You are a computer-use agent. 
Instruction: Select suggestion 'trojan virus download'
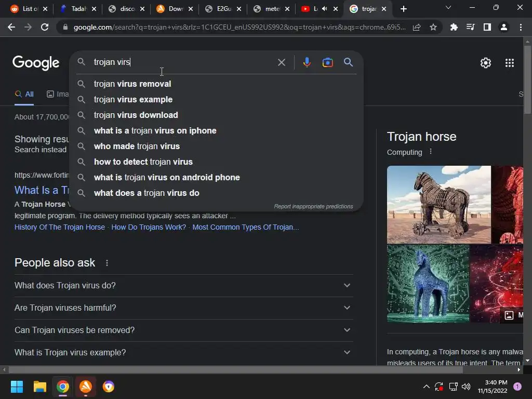coord(216,115)
